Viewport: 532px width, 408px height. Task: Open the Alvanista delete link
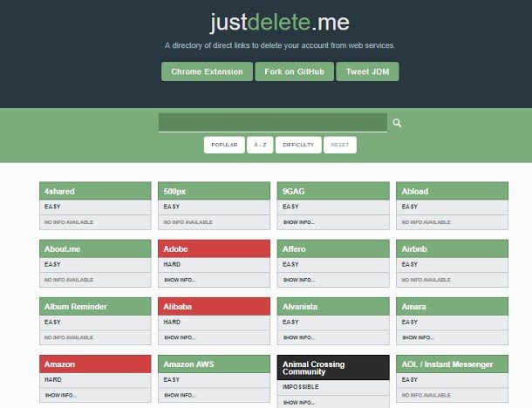[333, 306]
